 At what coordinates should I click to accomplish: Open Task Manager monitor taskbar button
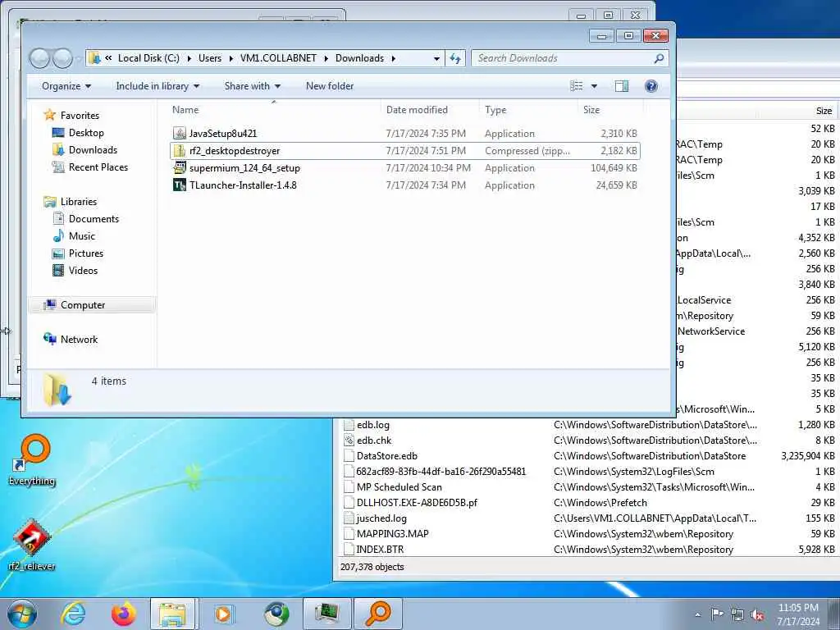[x=326, y=614]
